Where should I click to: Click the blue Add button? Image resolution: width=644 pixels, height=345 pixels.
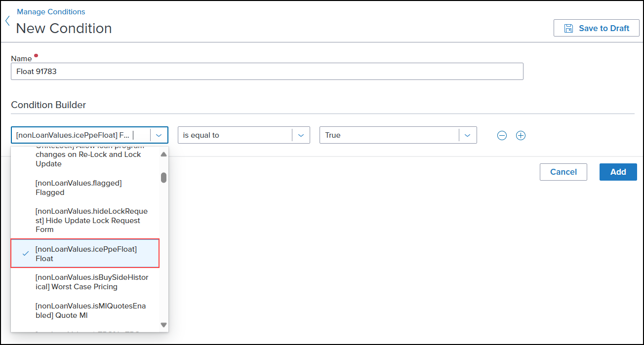point(618,172)
